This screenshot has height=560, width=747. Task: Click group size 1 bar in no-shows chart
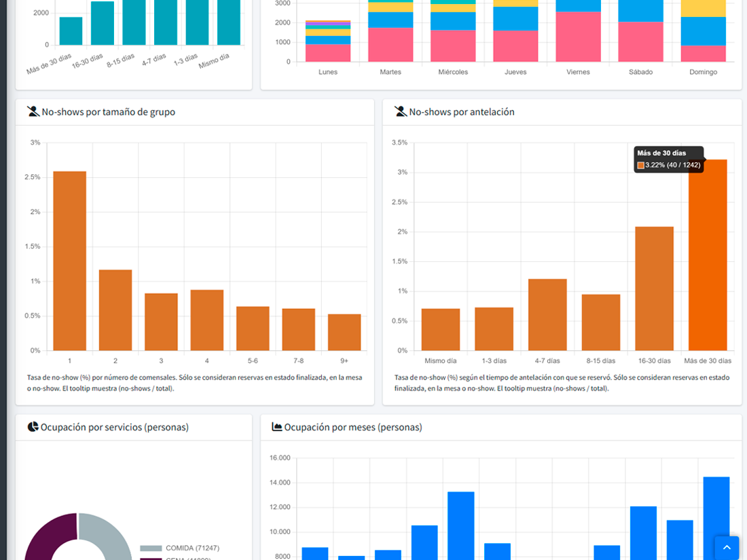pyautogui.click(x=69, y=261)
